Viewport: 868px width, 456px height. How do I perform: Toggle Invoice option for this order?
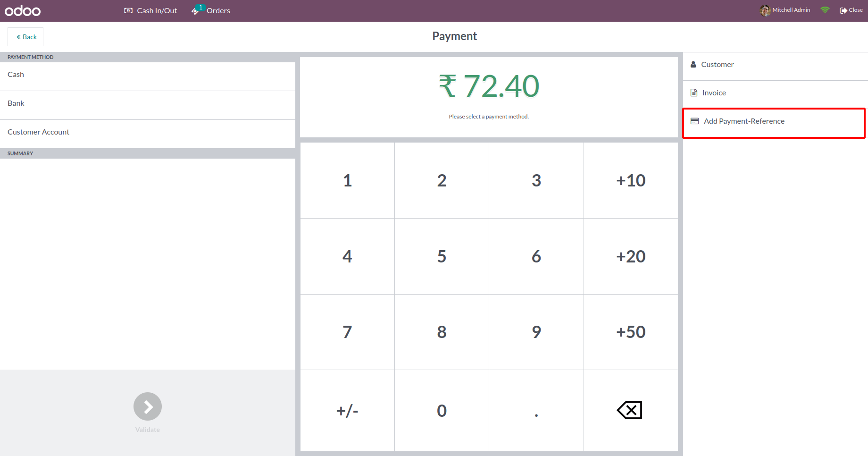(714, 93)
